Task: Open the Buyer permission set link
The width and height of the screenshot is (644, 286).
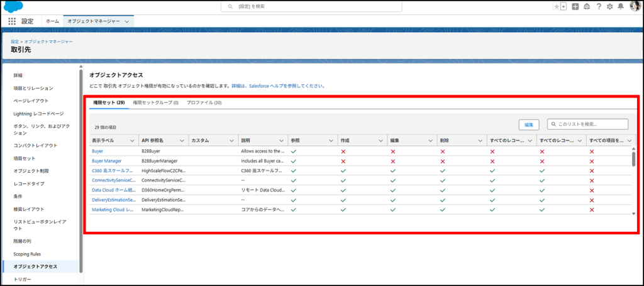Action: pos(97,151)
